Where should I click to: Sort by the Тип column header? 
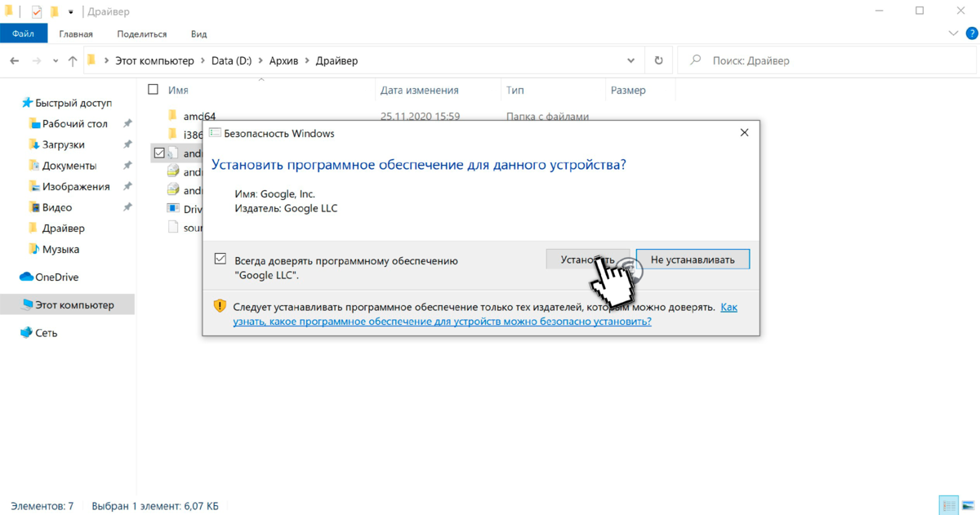[x=514, y=91]
